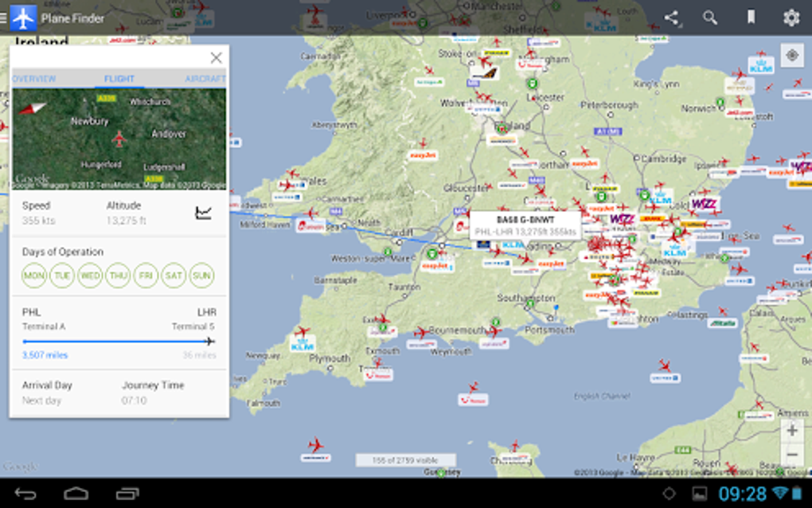812x508 pixels.
Task: Zoom out with the map minus button
Action: point(792,455)
